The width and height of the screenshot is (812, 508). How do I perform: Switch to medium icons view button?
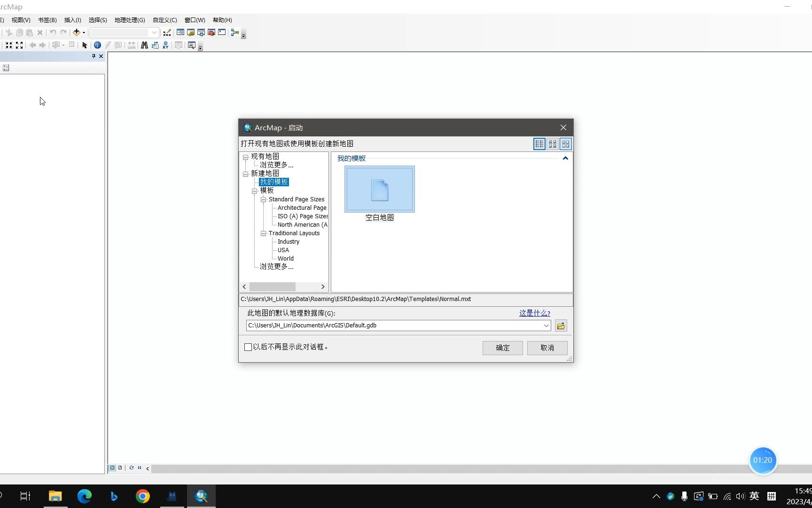coord(553,144)
